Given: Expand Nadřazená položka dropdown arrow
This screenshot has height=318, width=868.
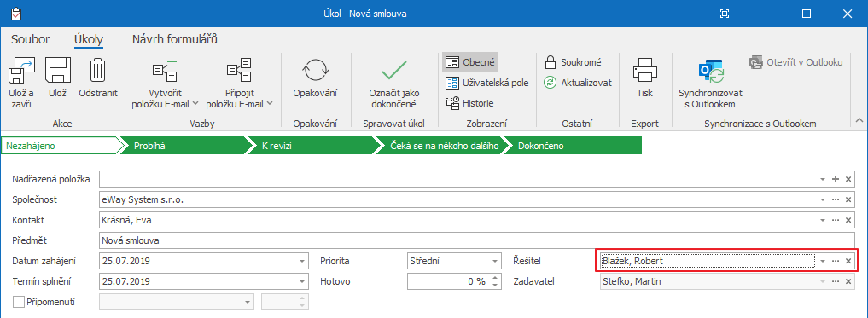Looking at the screenshot, I should pos(823,180).
